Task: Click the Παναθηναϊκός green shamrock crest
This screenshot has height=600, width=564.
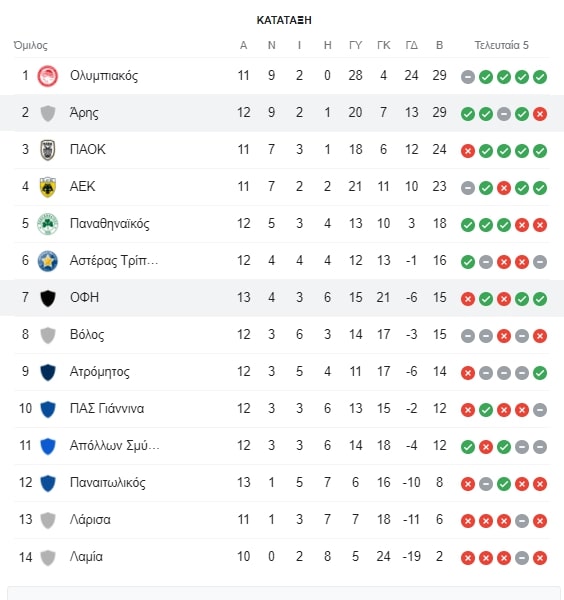Action: click(48, 224)
